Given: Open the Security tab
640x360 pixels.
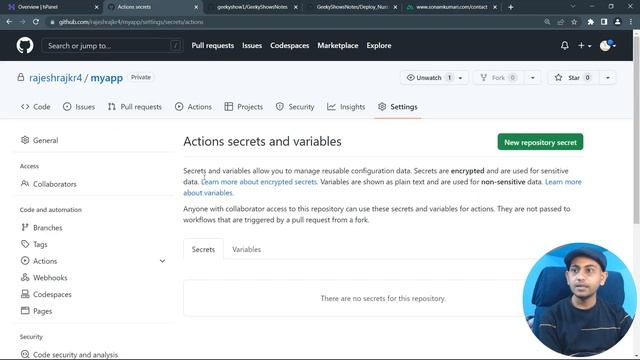Looking at the screenshot, I should 295,107.
